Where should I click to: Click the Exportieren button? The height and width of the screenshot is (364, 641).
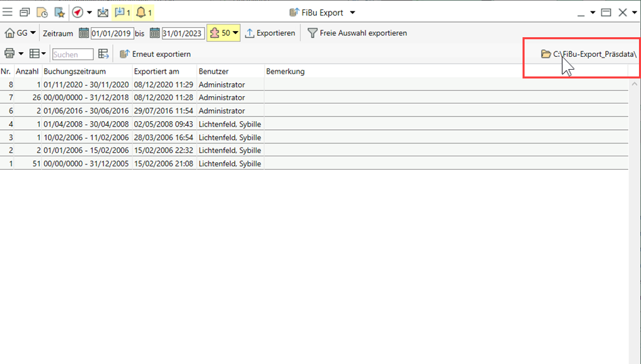click(269, 33)
